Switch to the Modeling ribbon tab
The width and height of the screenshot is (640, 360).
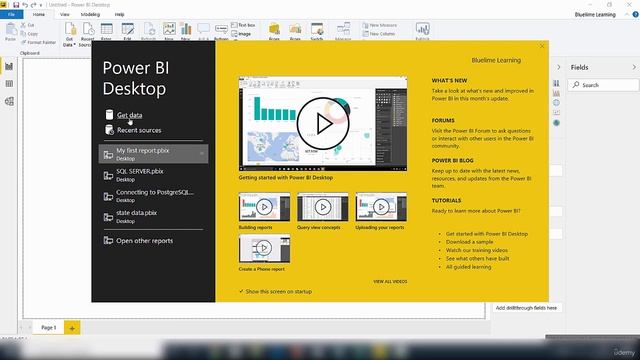pos(90,14)
